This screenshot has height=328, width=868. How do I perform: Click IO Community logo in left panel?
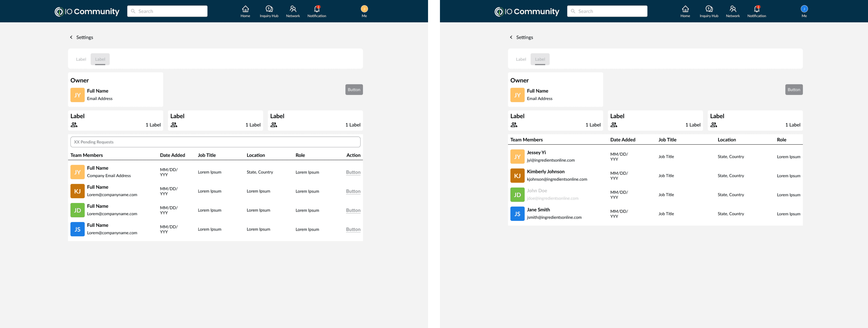(87, 11)
